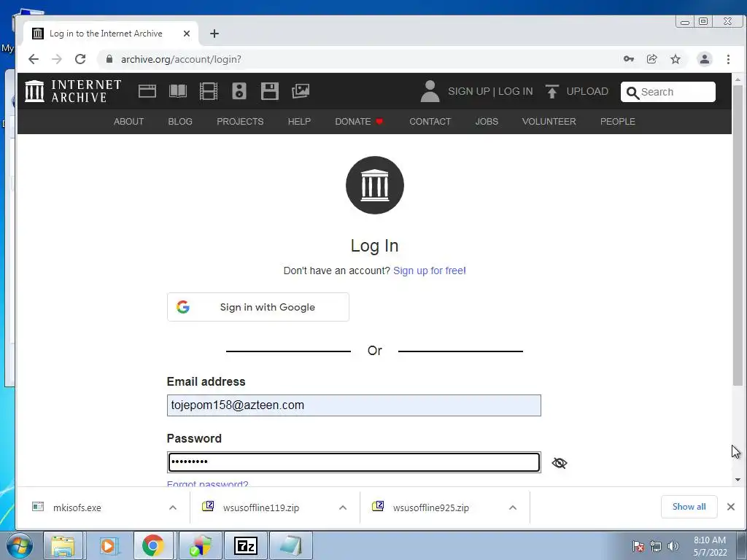Open the JOBS menu item

(x=487, y=122)
